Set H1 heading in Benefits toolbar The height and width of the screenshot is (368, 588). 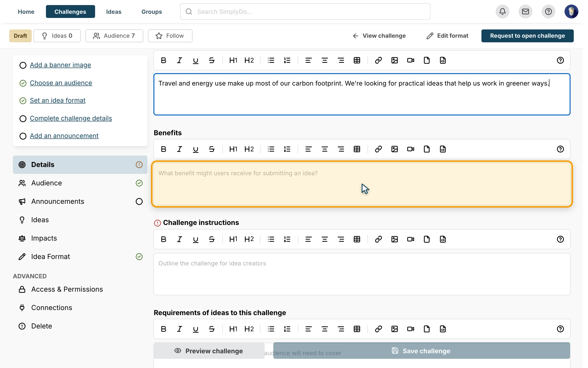coord(233,149)
